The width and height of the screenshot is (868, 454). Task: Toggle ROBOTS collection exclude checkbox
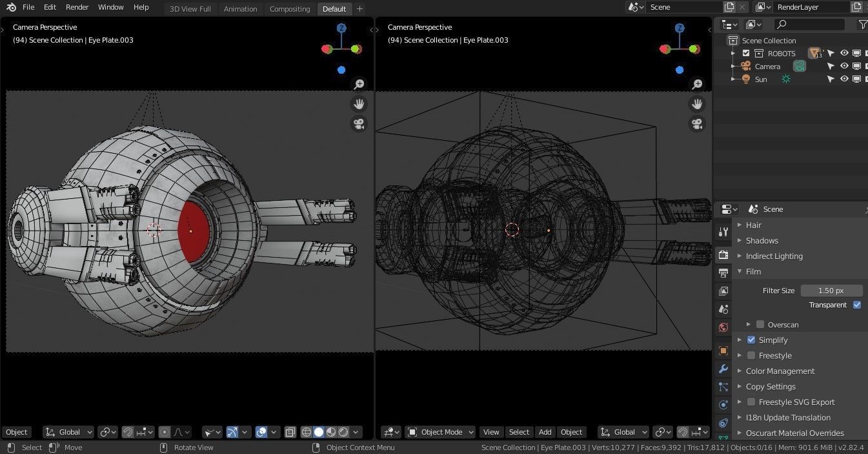[x=746, y=54]
